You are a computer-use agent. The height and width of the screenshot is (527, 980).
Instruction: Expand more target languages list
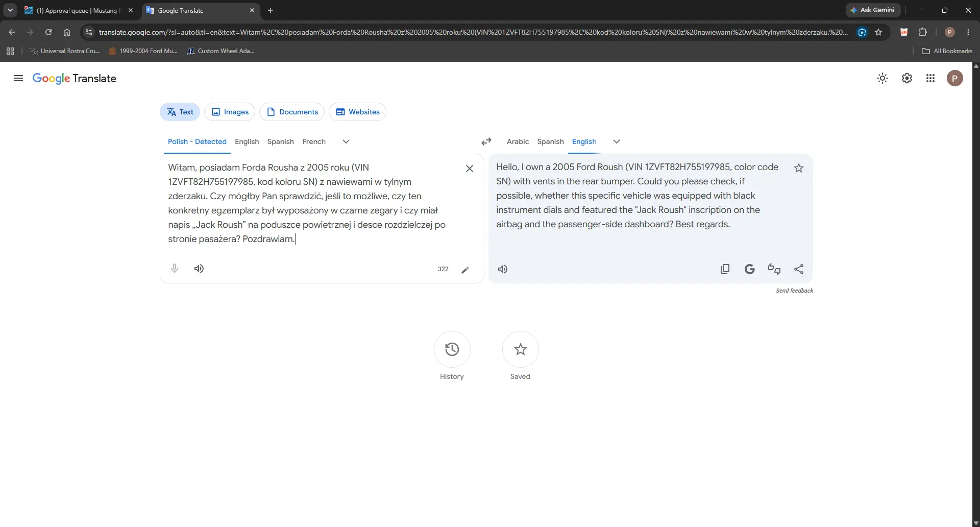(617, 141)
